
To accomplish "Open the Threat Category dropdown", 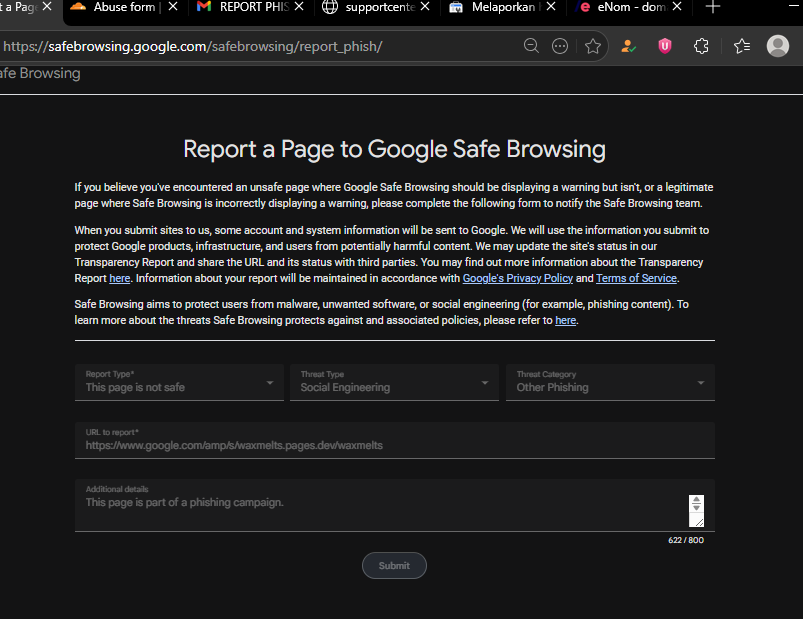I will (x=610, y=382).
